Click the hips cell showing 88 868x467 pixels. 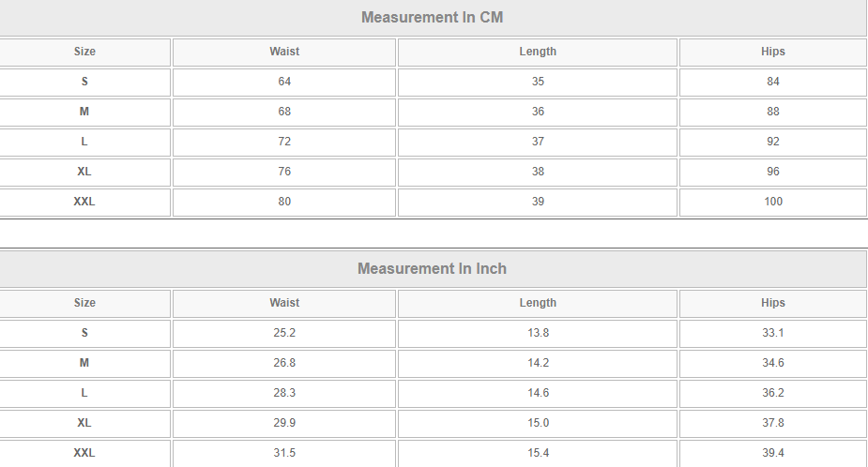tap(773, 112)
